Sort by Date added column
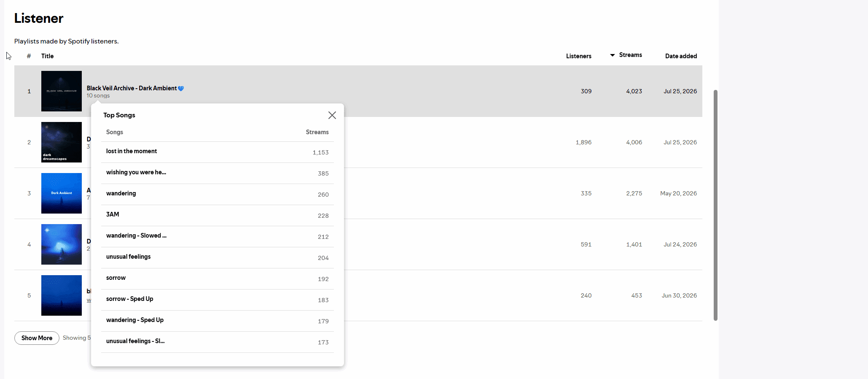 click(681, 56)
